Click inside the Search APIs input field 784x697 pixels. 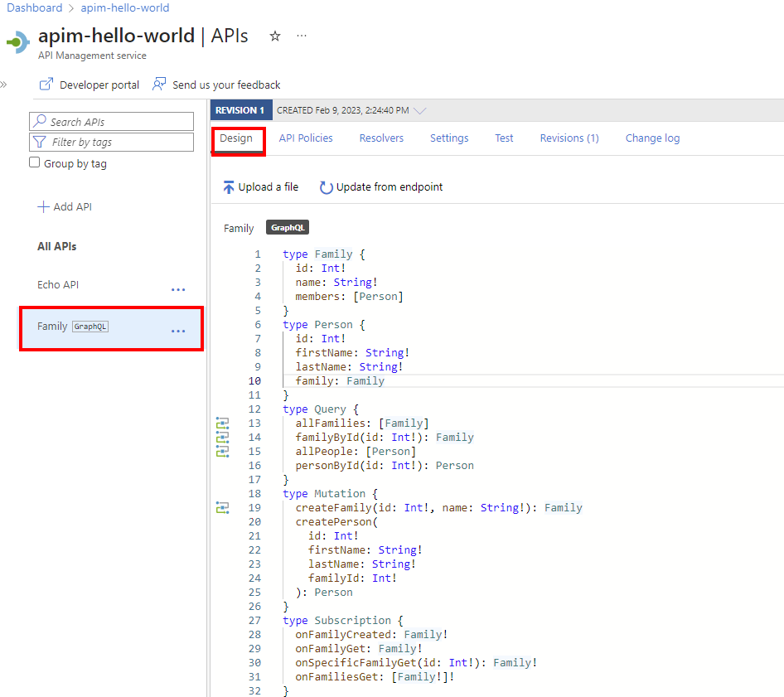(x=111, y=121)
